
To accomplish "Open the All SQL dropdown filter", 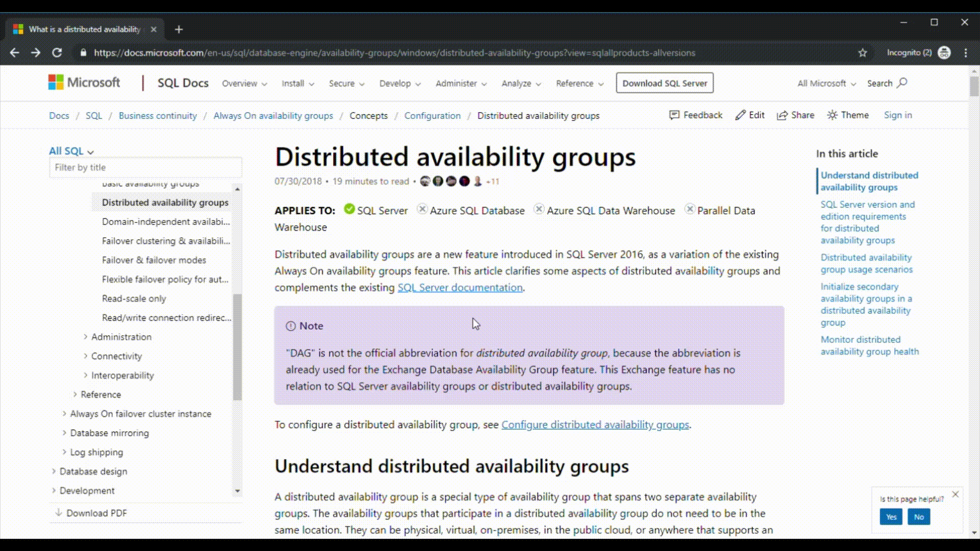I will 70,151.
